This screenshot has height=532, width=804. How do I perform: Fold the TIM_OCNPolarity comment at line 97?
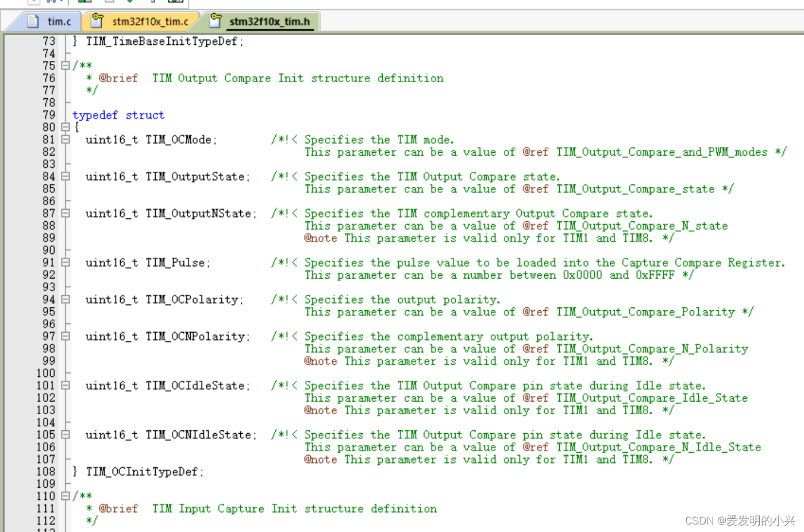pos(66,336)
